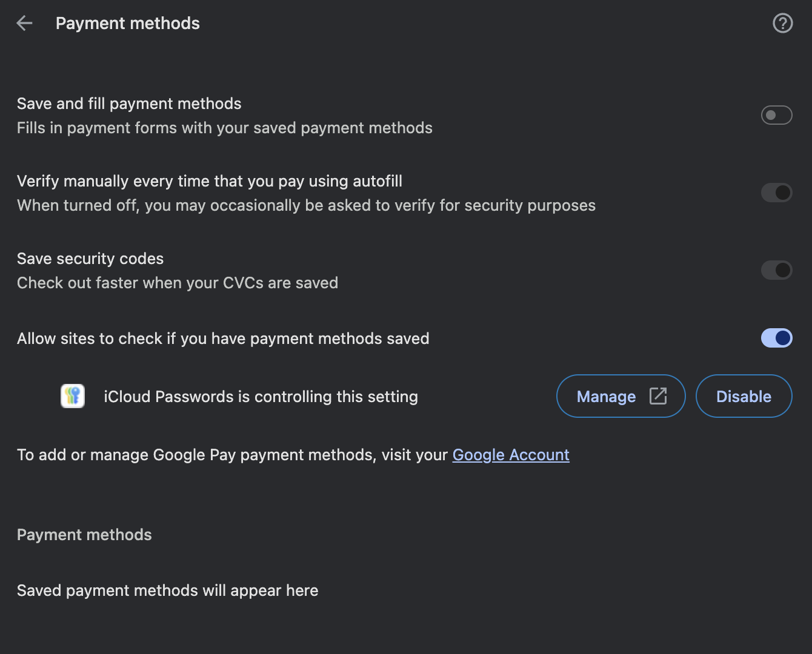Click the "Check out faster" description text
812x654 pixels.
tap(178, 283)
